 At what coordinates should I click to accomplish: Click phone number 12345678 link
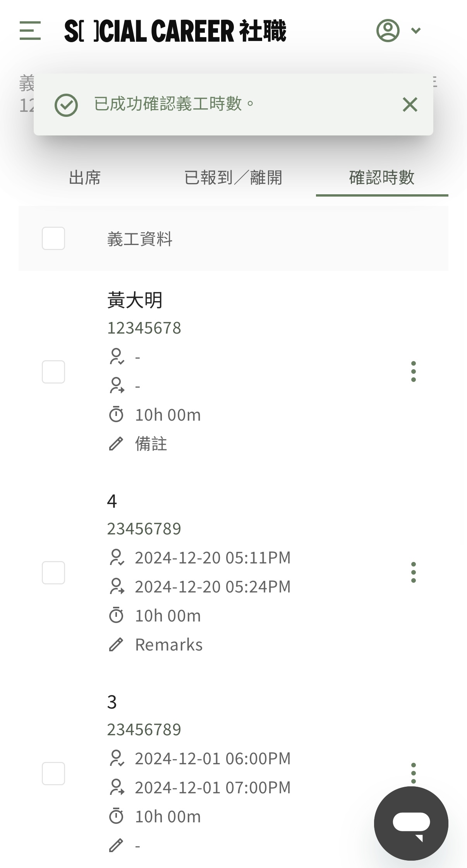click(144, 328)
